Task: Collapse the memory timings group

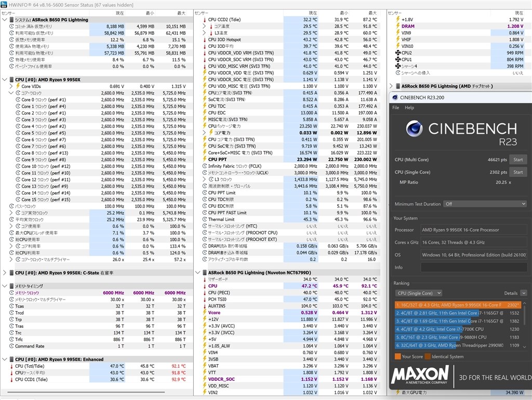Action: [4, 286]
